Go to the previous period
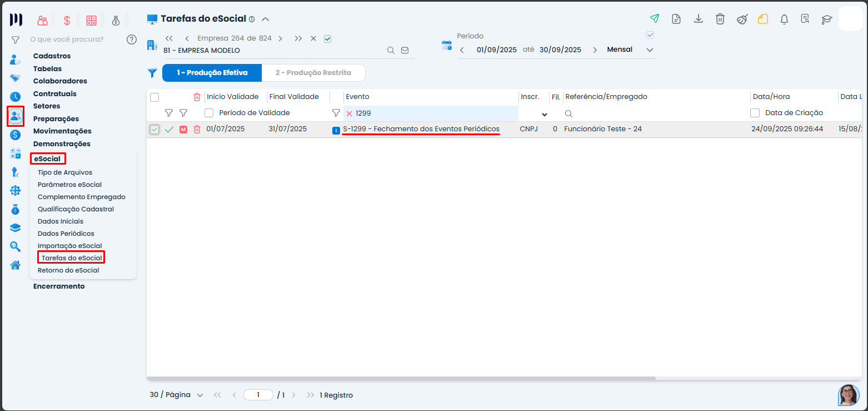Image resolution: width=868 pixels, height=411 pixels. pos(461,50)
